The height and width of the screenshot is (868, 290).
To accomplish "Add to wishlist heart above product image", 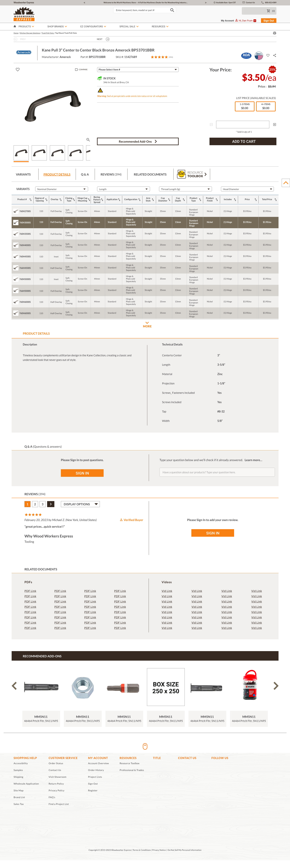I will tap(18, 69).
